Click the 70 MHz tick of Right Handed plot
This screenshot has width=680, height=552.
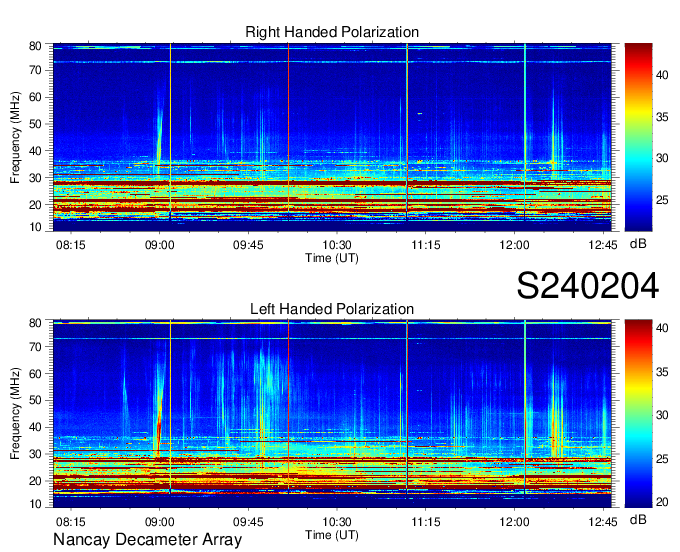[x=35, y=70]
